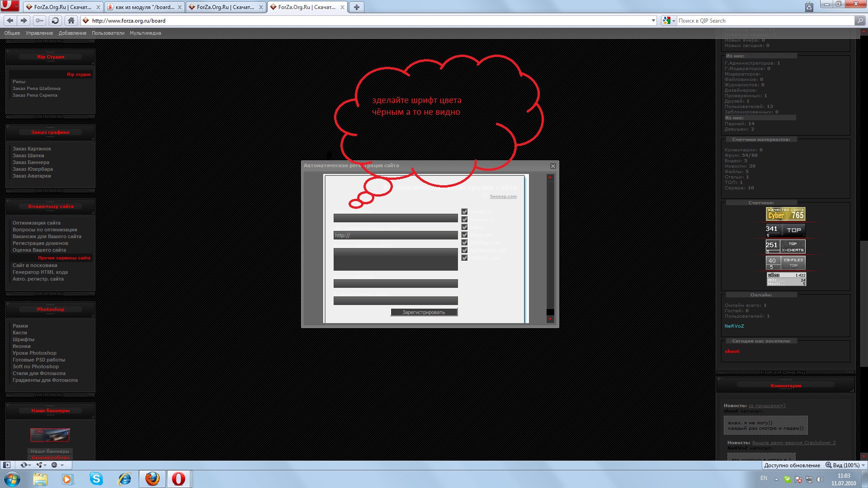The width and height of the screenshot is (868, 488).
Task: Expand the search engine selector dropdown
Action: tap(669, 20)
